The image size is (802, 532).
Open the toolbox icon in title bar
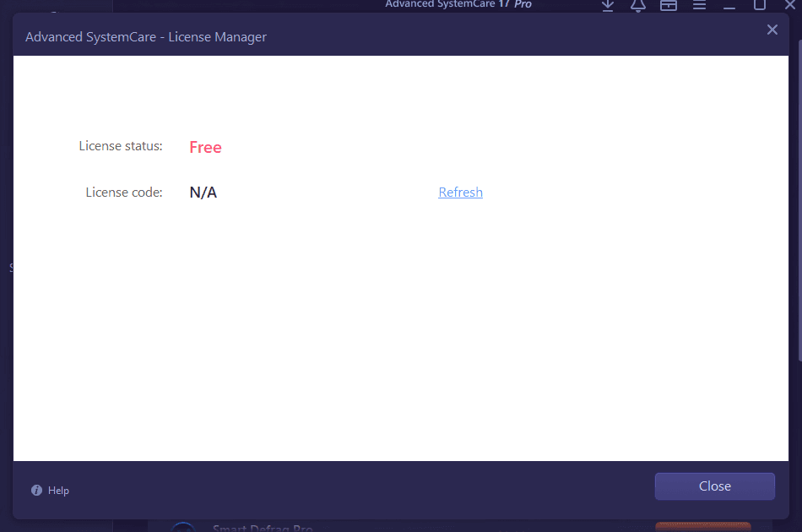(669, 5)
